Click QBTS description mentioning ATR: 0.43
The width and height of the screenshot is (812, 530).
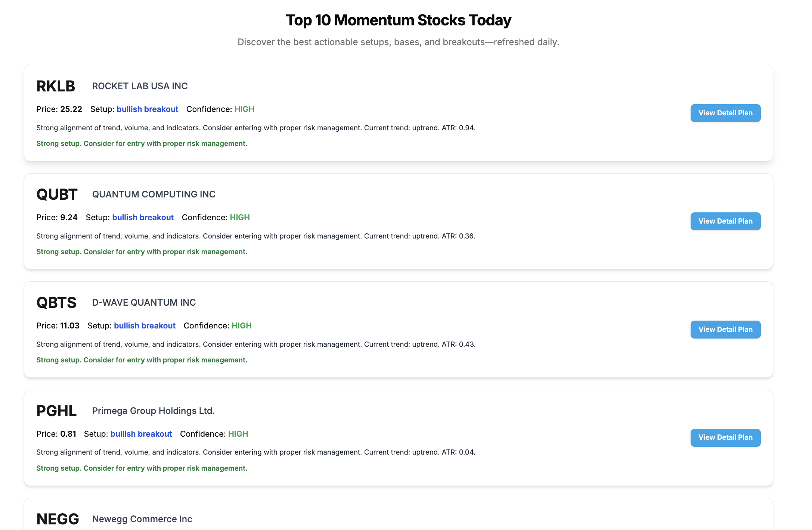(x=256, y=344)
